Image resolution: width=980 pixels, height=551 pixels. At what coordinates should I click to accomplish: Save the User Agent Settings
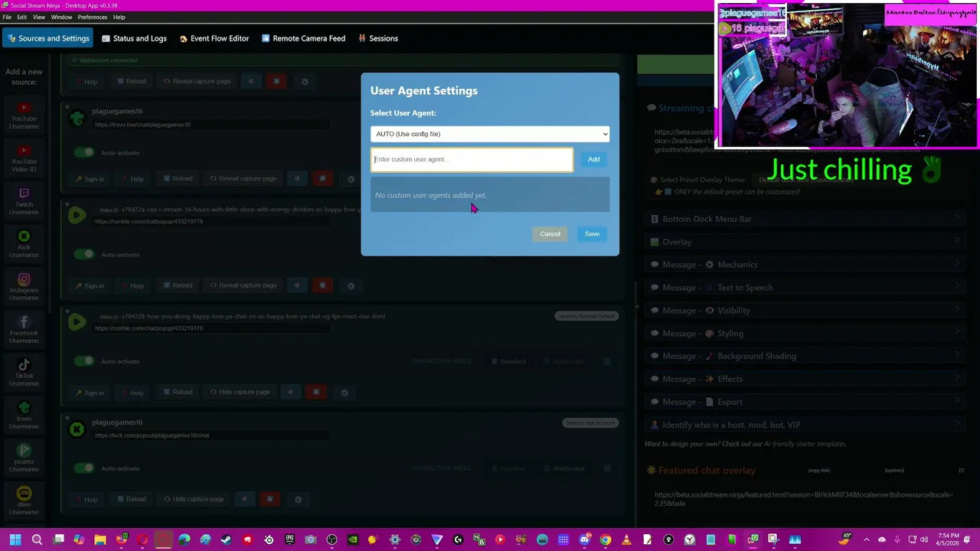tap(592, 234)
